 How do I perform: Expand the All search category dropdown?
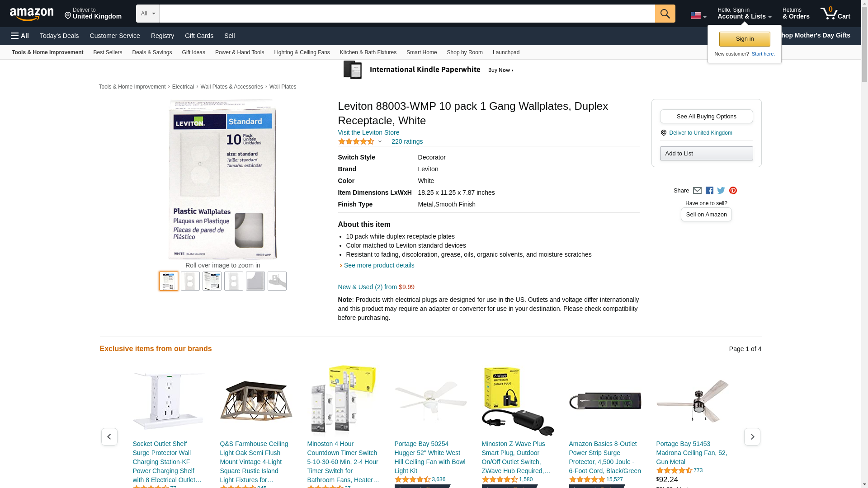point(147,14)
